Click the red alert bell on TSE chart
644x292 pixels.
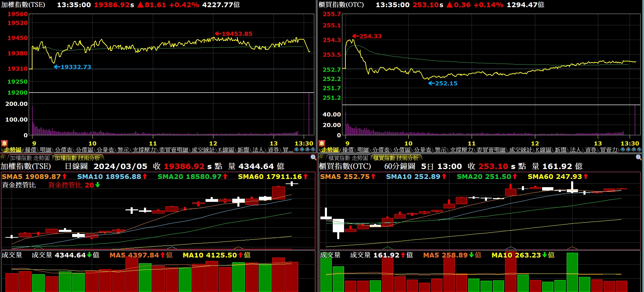coord(4,143)
